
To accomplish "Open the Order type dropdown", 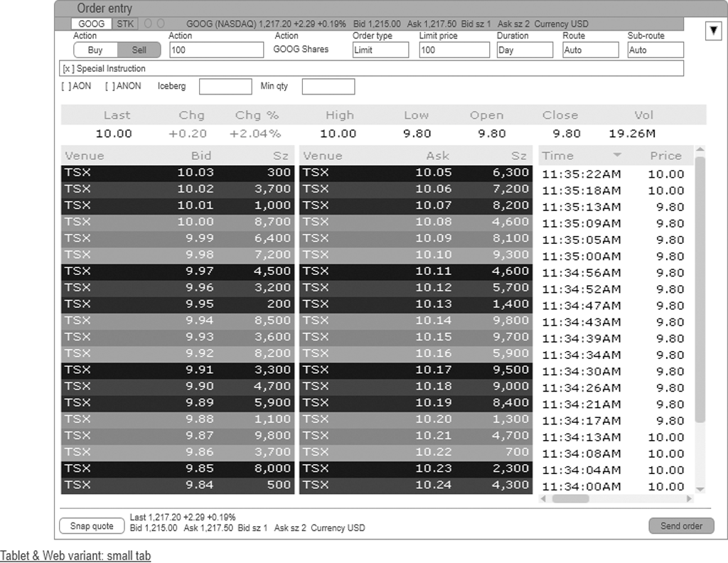I will click(380, 50).
